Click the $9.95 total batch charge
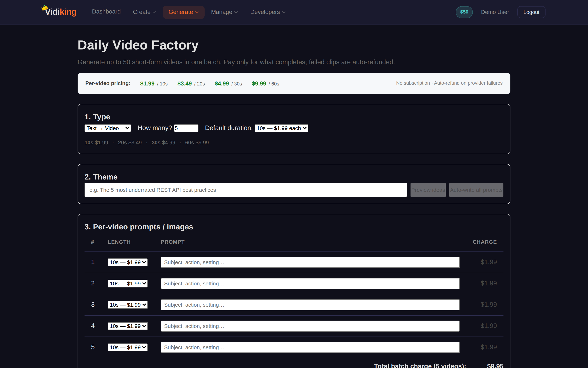This screenshot has height=368, width=588. click(x=495, y=365)
